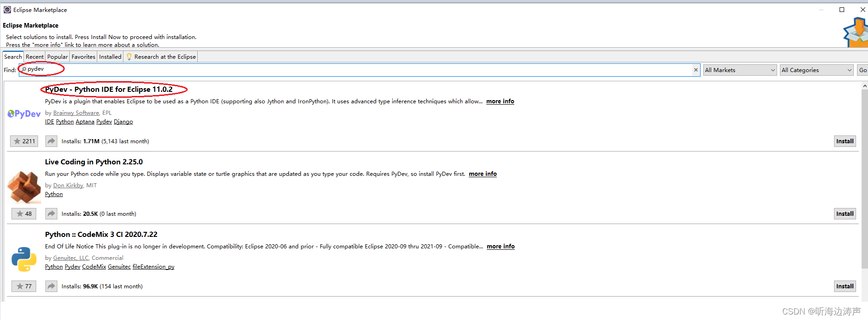Maximize the Eclipse Marketplace window
Image resolution: width=868 pixels, height=320 pixels.
click(x=842, y=10)
